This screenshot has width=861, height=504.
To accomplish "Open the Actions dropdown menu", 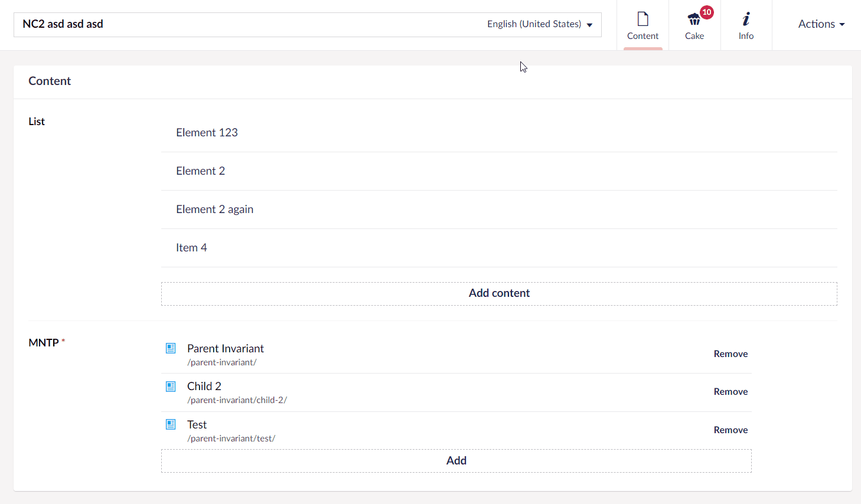I will (821, 24).
